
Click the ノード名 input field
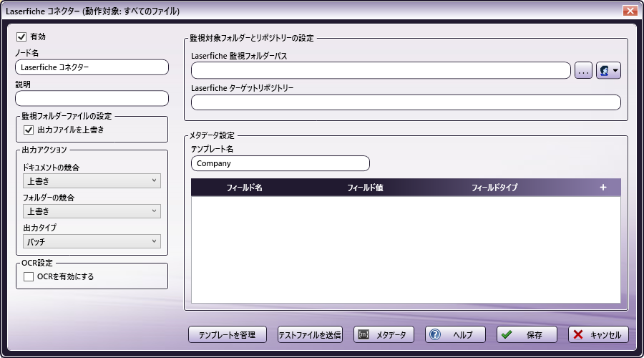pos(92,67)
